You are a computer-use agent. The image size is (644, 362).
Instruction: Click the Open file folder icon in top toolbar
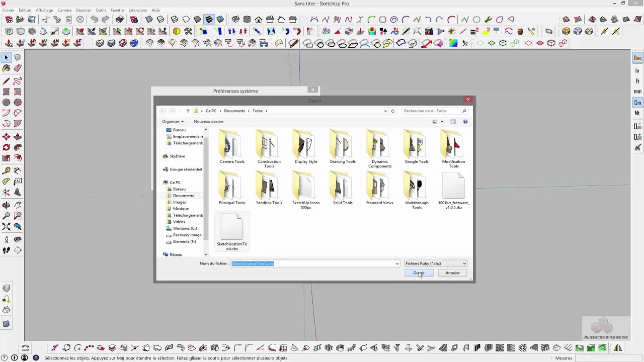click(20, 20)
